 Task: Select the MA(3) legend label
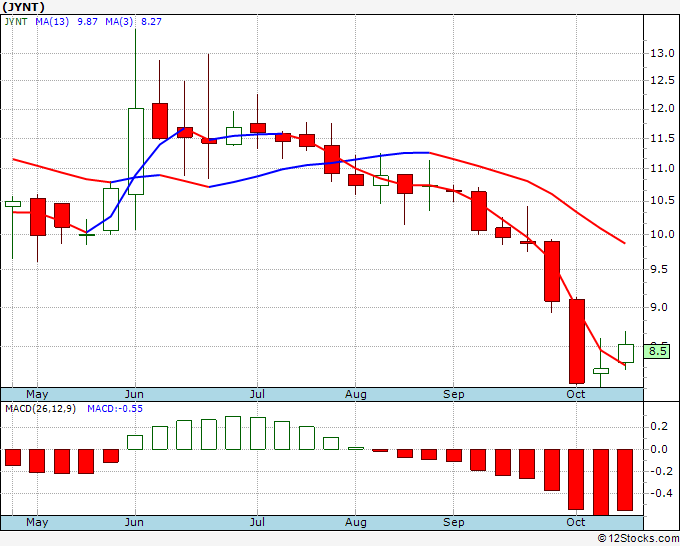click(x=119, y=21)
